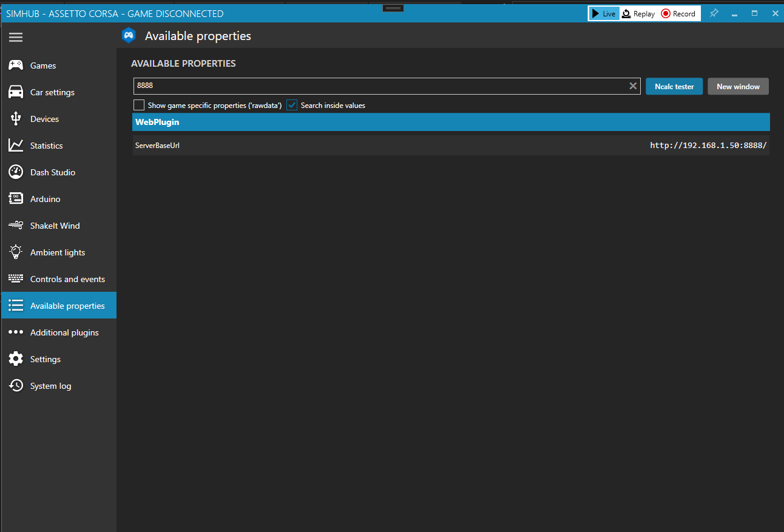Pin the window with the pin icon
This screenshot has height=532, width=784.
click(714, 13)
